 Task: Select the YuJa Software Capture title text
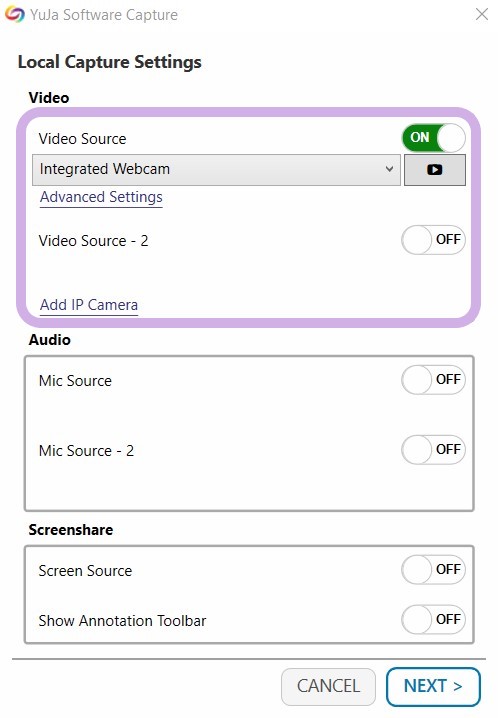104,15
